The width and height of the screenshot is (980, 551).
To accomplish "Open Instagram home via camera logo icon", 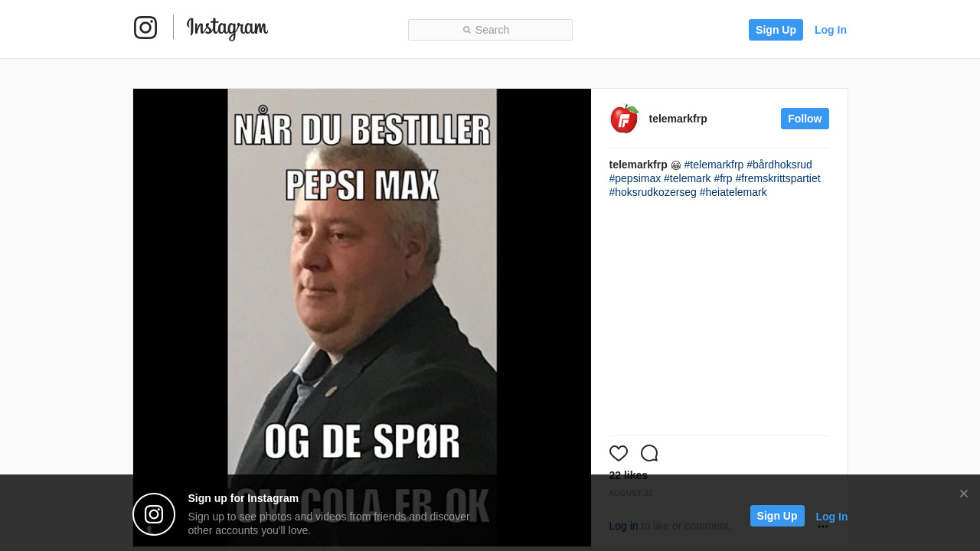I will [x=145, y=28].
